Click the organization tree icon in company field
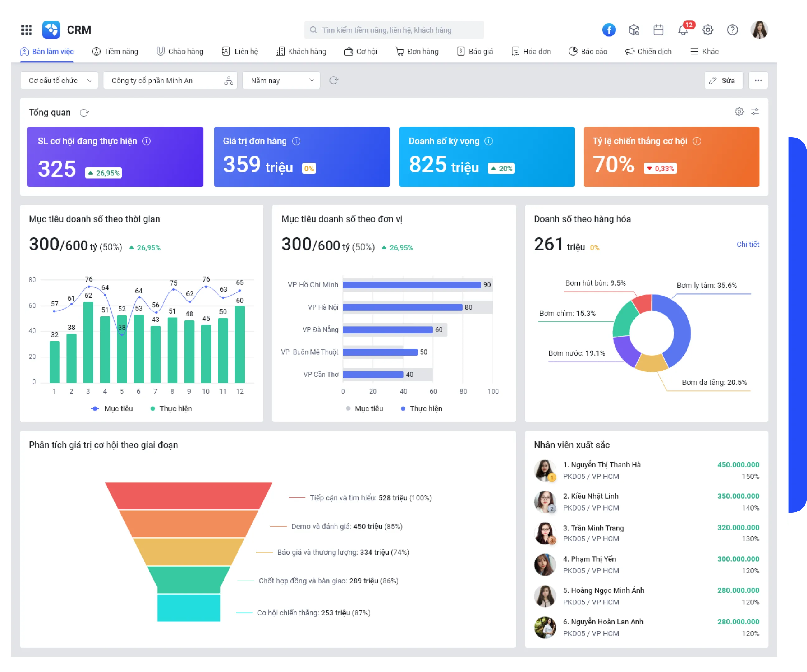 (229, 80)
